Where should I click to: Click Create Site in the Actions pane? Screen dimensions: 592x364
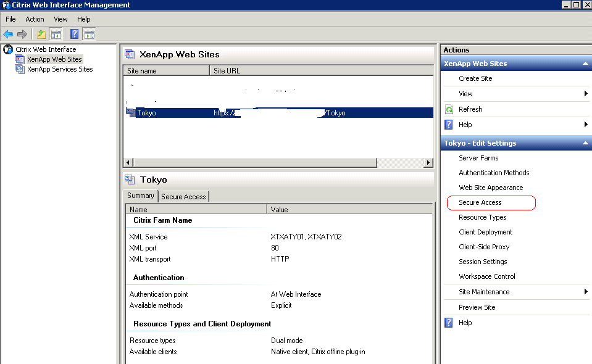pyautogui.click(x=475, y=78)
